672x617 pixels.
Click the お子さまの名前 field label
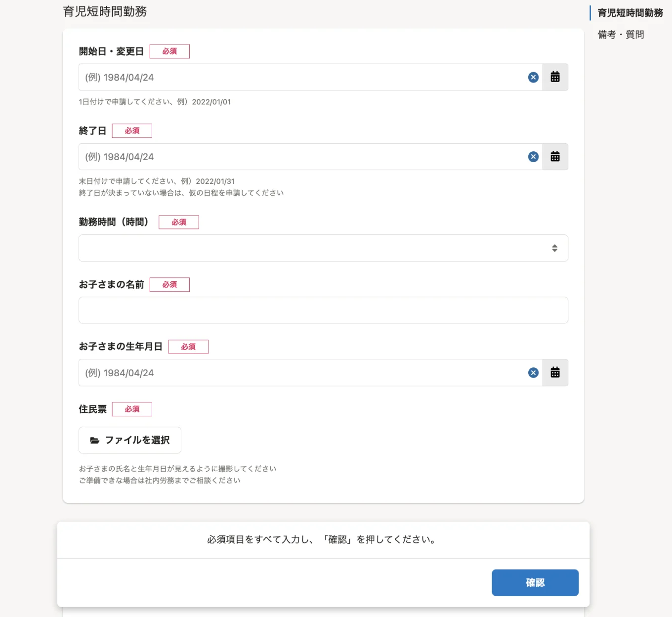click(111, 284)
